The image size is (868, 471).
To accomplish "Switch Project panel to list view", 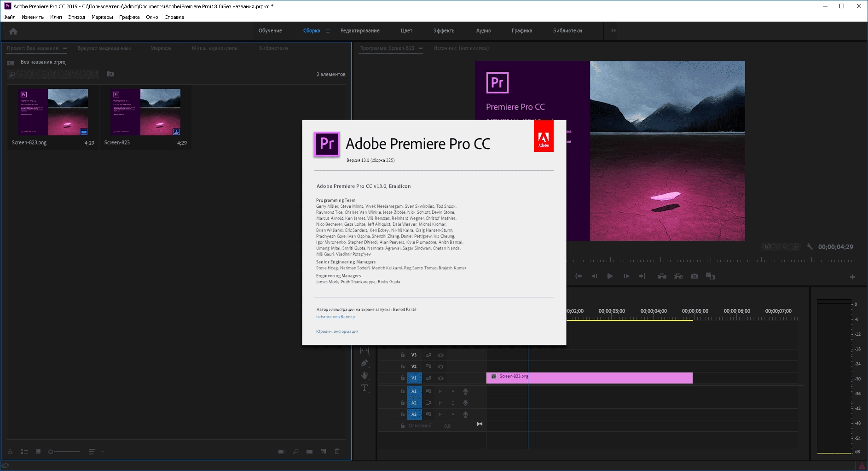I will (x=24, y=452).
